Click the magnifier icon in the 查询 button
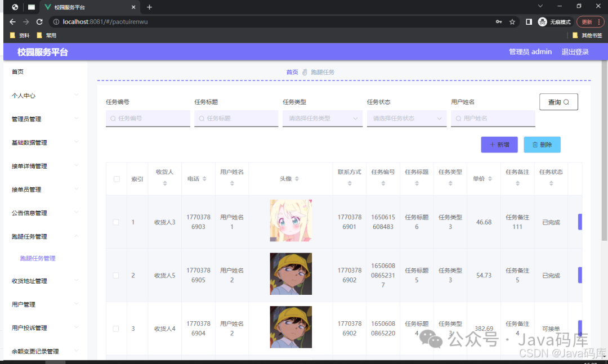The width and height of the screenshot is (608, 364). 565,102
